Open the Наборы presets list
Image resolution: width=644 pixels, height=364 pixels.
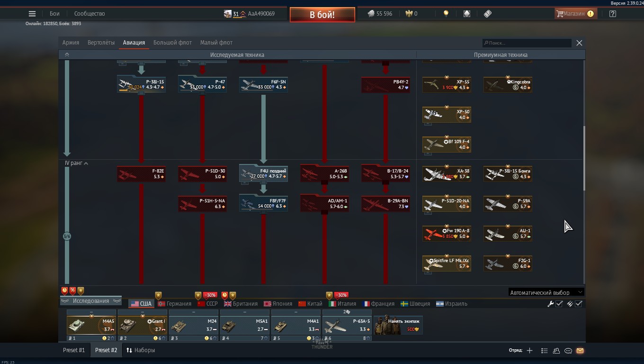[141, 350]
